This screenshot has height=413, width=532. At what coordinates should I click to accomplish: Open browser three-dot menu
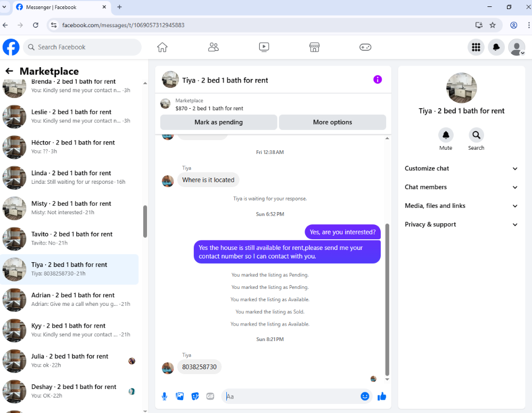click(x=529, y=25)
